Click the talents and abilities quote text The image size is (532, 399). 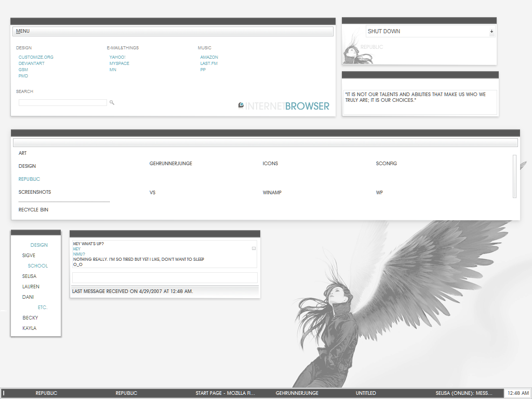415,97
